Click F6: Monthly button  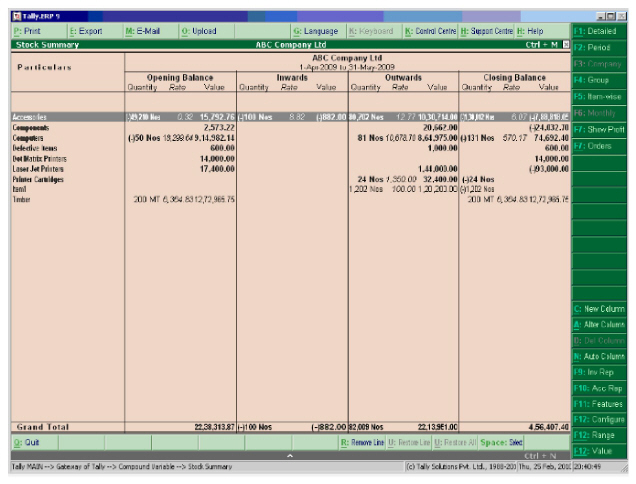599,113
